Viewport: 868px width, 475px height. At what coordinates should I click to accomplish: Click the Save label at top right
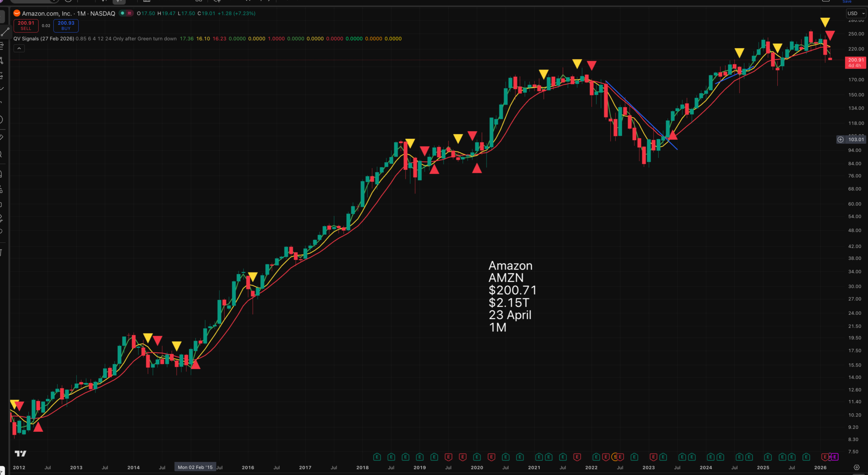[847, 2]
